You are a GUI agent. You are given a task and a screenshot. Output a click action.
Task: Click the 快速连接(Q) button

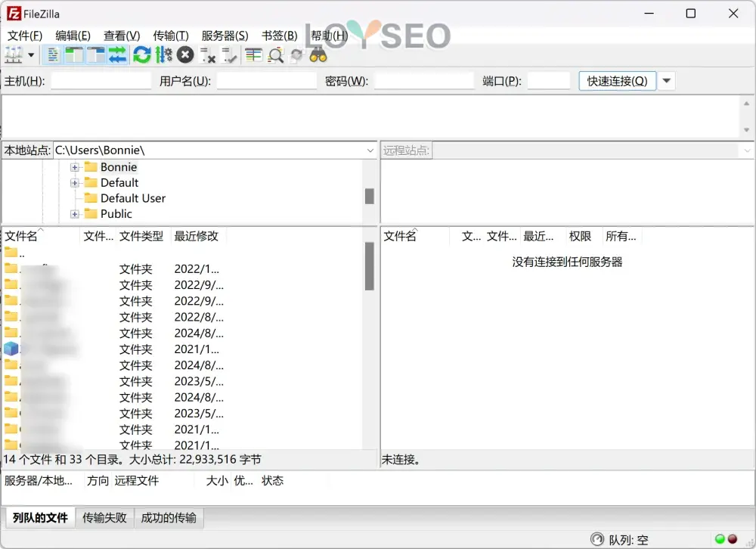[617, 81]
